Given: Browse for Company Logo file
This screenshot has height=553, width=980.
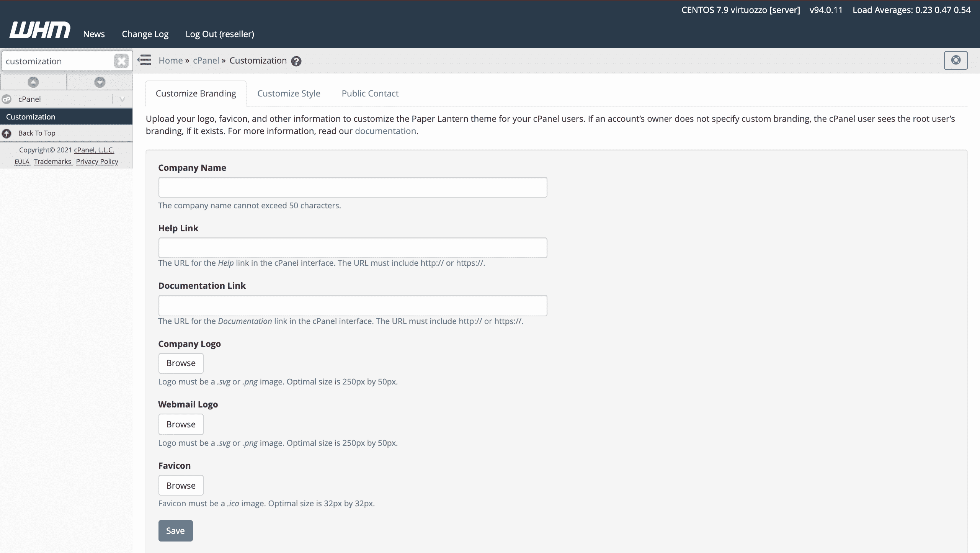Looking at the screenshot, I should tap(181, 363).
